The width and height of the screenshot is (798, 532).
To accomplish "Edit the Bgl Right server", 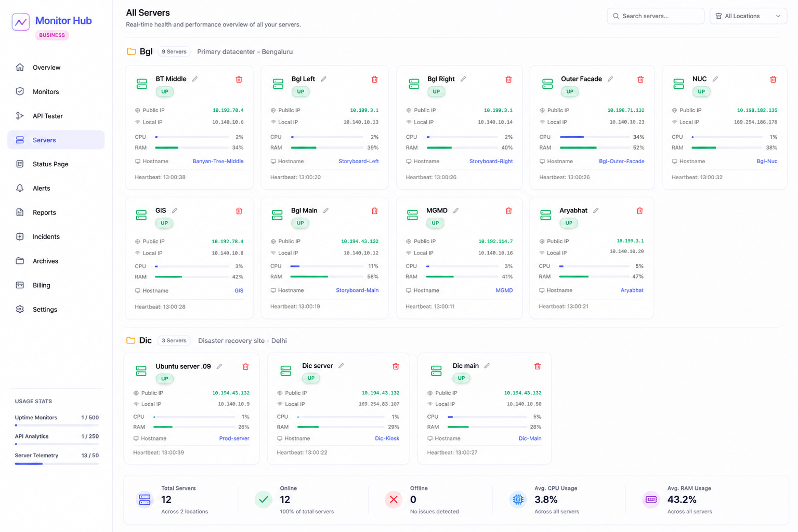I will [463, 79].
